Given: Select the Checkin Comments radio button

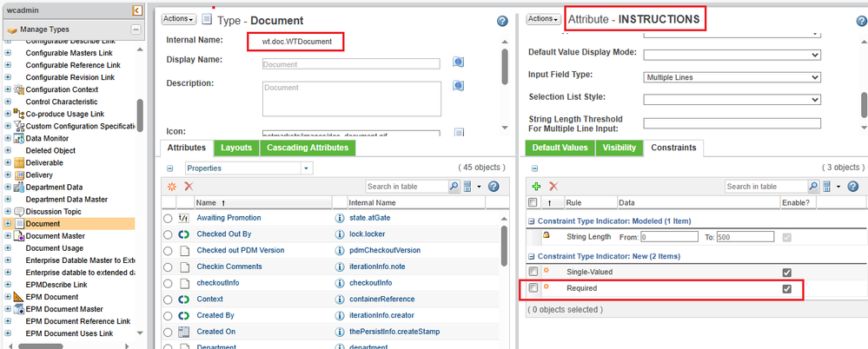Looking at the screenshot, I should coord(168,267).
